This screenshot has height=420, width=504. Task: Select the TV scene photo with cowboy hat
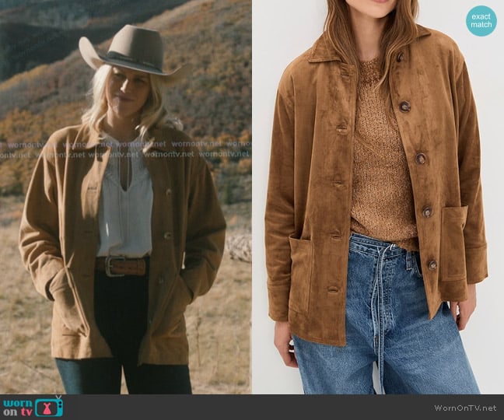(x=126, y=197)
